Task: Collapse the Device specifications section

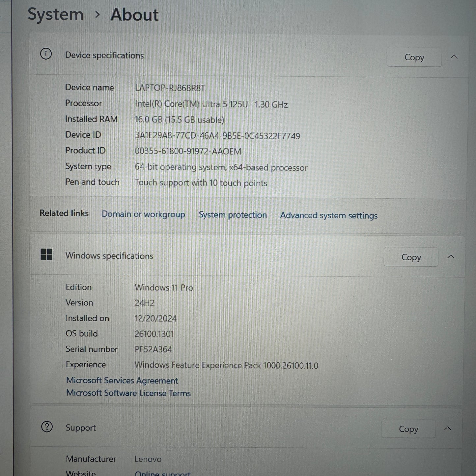Action: (454, 57)
